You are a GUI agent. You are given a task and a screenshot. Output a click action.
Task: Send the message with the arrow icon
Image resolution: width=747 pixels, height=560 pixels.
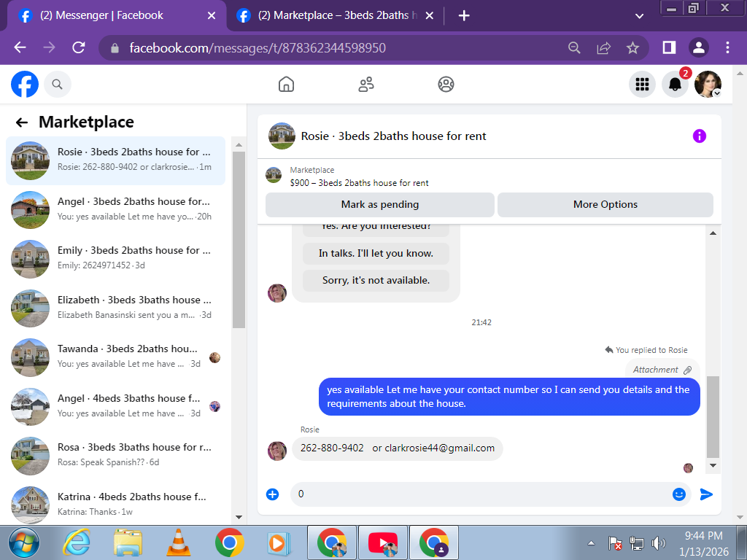(x=706, y=494)
